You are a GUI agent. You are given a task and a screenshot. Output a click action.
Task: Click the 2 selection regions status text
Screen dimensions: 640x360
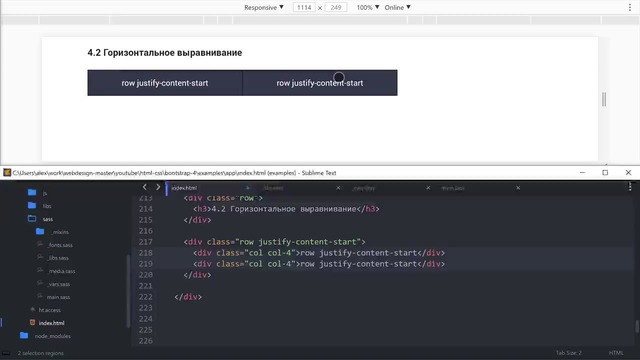pos(40,353)
